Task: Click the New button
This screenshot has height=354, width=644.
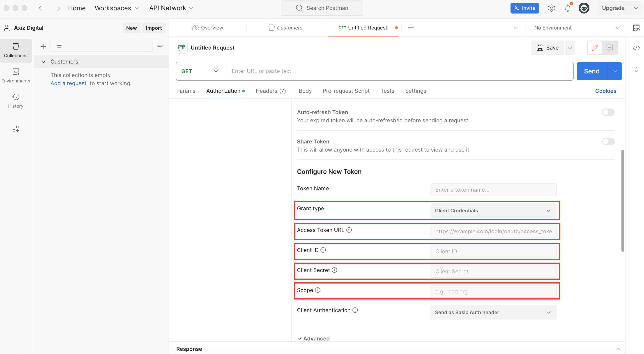Action: point(131,28)
